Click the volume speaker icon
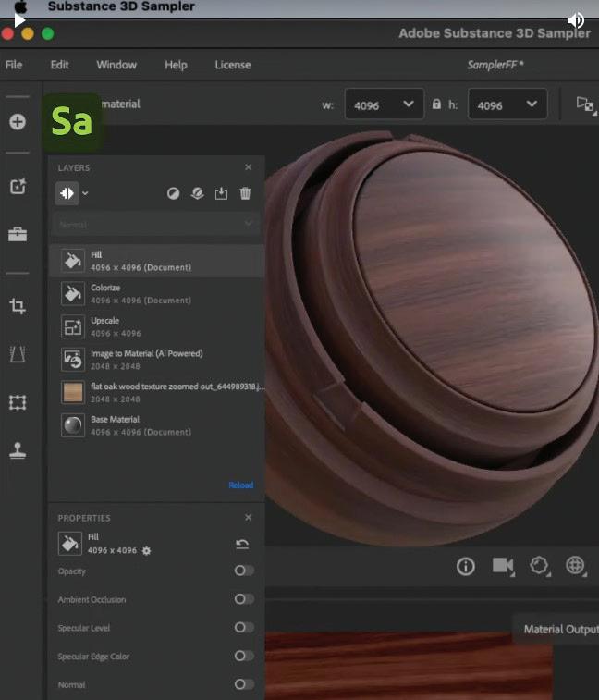Viewport: 599px width, 700px height. (x=576, y=20)
